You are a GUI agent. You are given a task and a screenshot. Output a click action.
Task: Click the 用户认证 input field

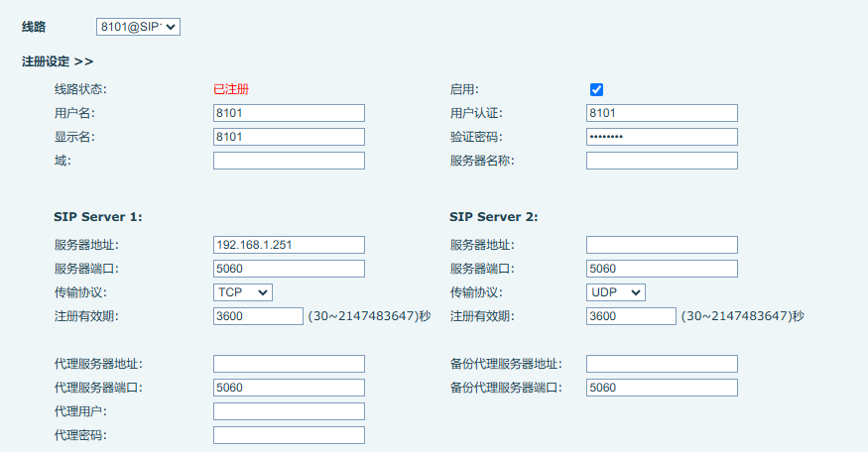(662, 113)
